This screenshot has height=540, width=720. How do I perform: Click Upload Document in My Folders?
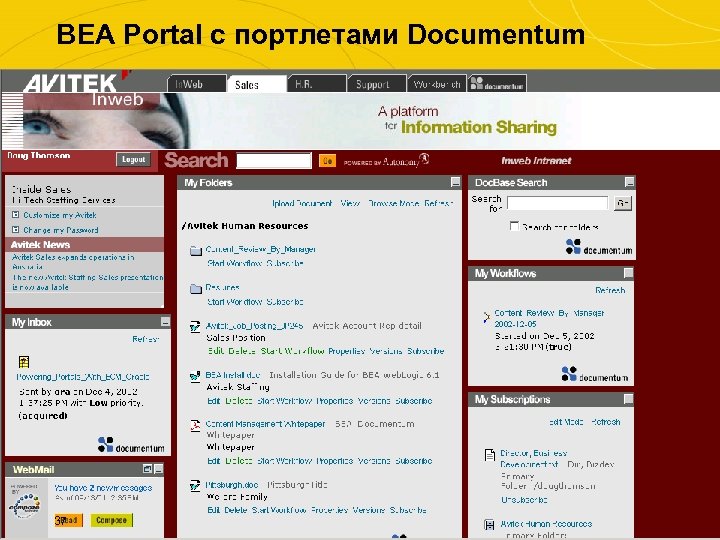[x=302, y=203]
